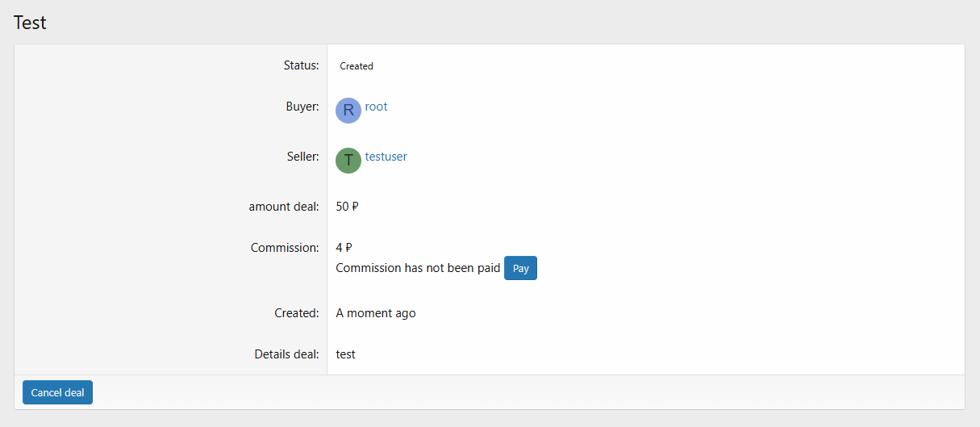Image resolution: width=980 pixels, height=427 pixels.
Task: Click the Commission field label
Action: (285, 248)
